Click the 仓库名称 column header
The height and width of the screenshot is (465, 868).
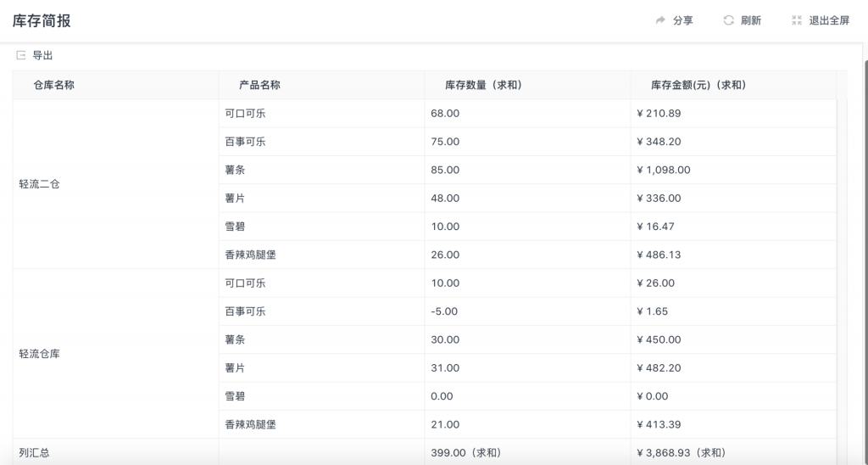[x=53, y=85]
